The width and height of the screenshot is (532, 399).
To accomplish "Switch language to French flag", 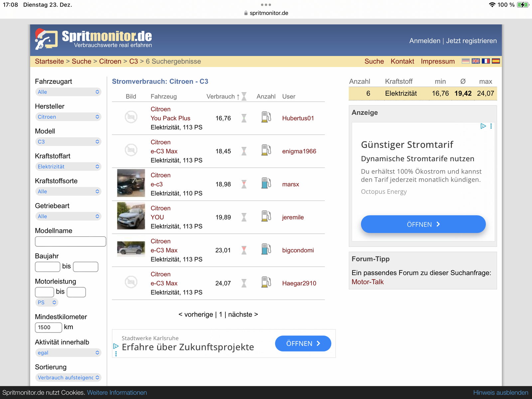I will point(486,61).
